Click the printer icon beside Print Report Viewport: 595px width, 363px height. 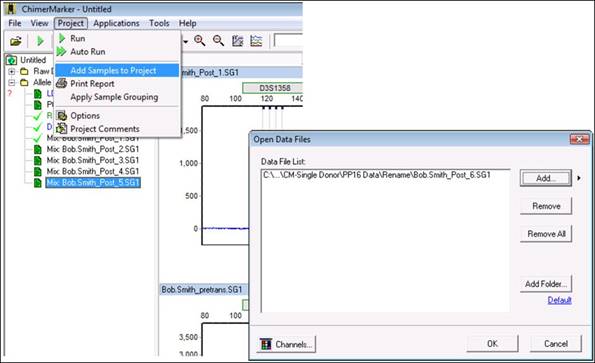[61, 83]
